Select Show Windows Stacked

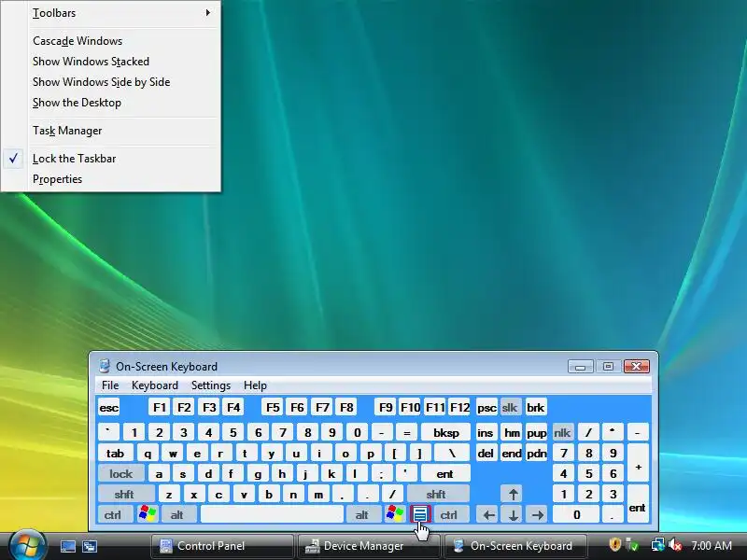[111, 62]
